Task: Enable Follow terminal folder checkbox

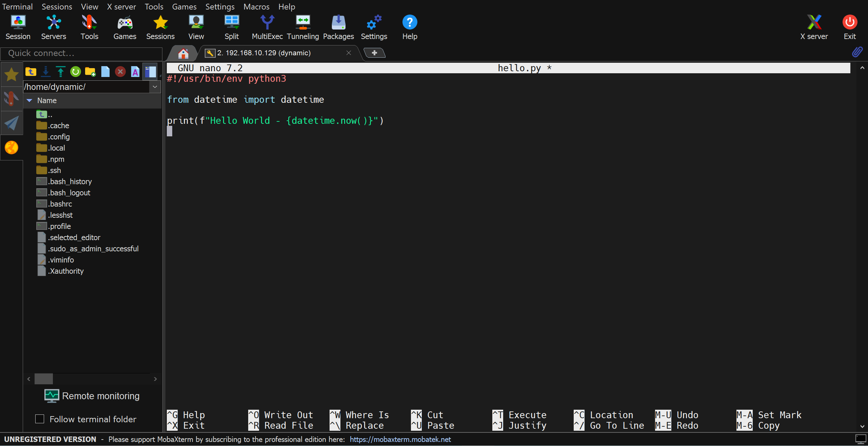Action: pos(40,419)
